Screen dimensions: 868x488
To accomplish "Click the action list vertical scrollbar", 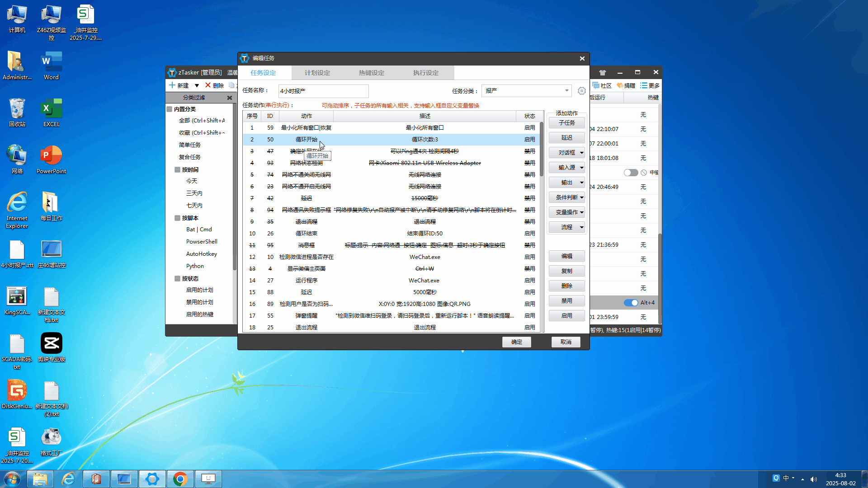I will tap(542, 149).
